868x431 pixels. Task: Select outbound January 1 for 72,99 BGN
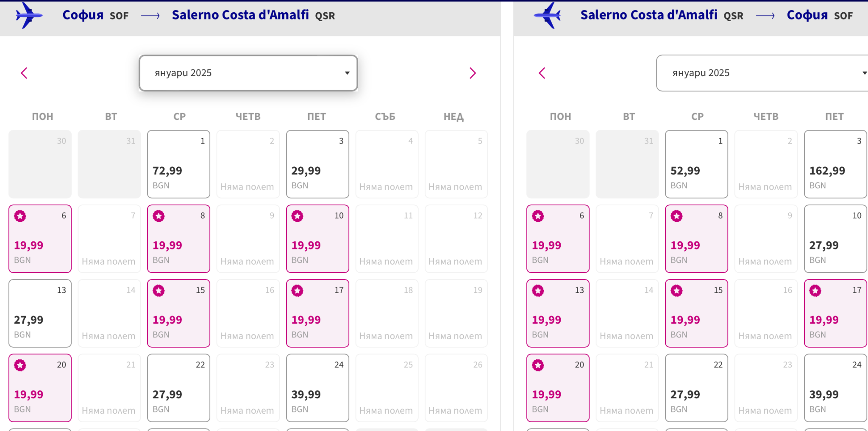[178, 164]
